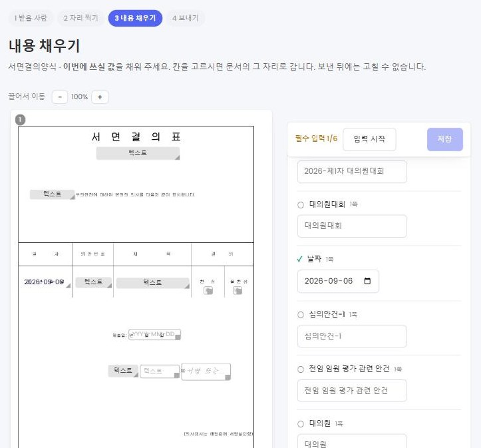The height and width of the screenshot is (448, 481).
Task: Click the 텍스트 field under the 서면결의표 title
Action: 138,153
